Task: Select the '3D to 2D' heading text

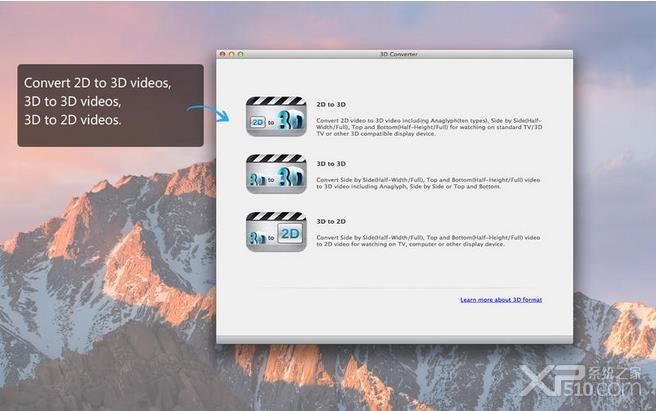Action: click(x=331, y=221)
